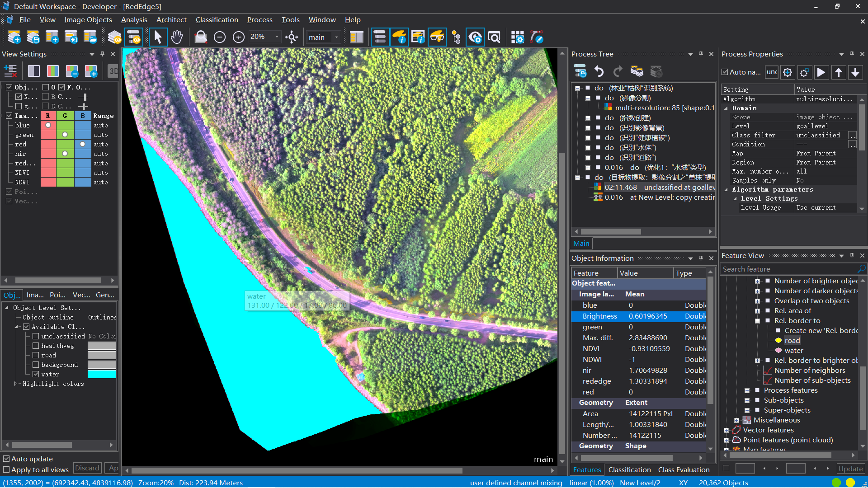Click the cyan water color swatch
Image resolution: width=868 pixels, height=488 pixels.
coord(102,374)
